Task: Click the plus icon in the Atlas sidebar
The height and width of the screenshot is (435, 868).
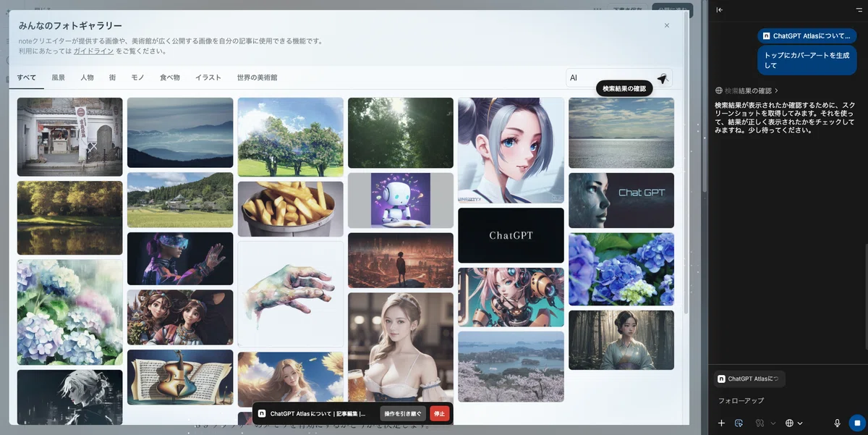Action: point(721,423)
